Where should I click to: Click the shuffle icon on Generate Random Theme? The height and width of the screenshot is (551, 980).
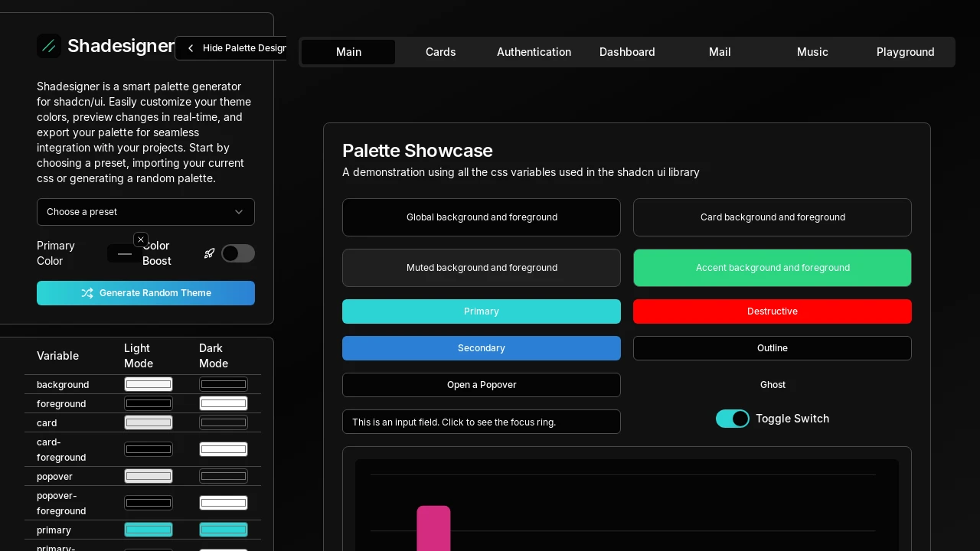87,293
